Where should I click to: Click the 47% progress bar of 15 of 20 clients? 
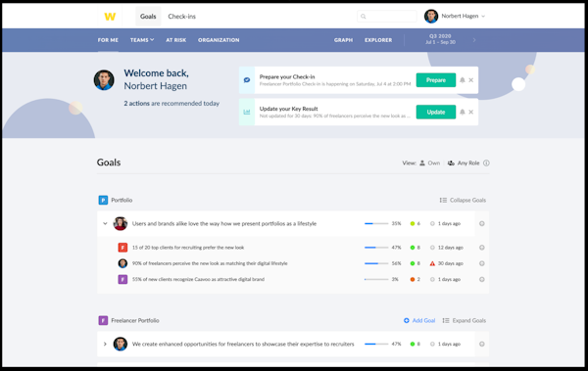pos(376,248)
